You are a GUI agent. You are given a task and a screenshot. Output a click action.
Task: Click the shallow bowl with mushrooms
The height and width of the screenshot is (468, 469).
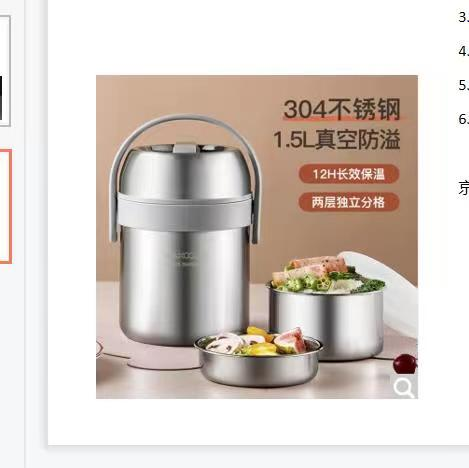[259, 360]
